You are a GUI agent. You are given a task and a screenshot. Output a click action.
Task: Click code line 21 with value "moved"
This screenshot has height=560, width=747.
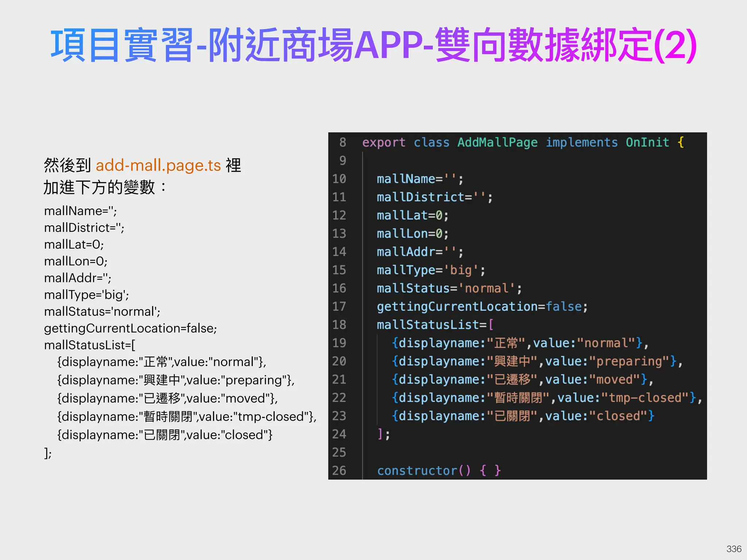(x=523, y=380)
